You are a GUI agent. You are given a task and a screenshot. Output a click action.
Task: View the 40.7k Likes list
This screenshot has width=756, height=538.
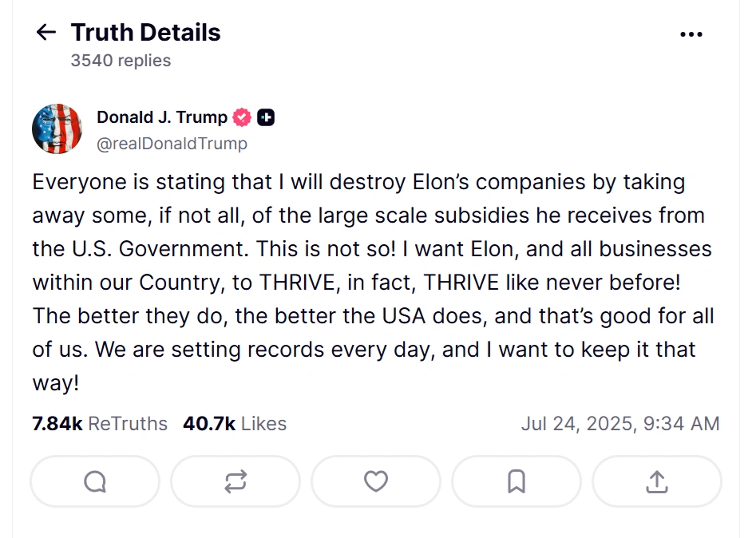click(x=235, y=424)
